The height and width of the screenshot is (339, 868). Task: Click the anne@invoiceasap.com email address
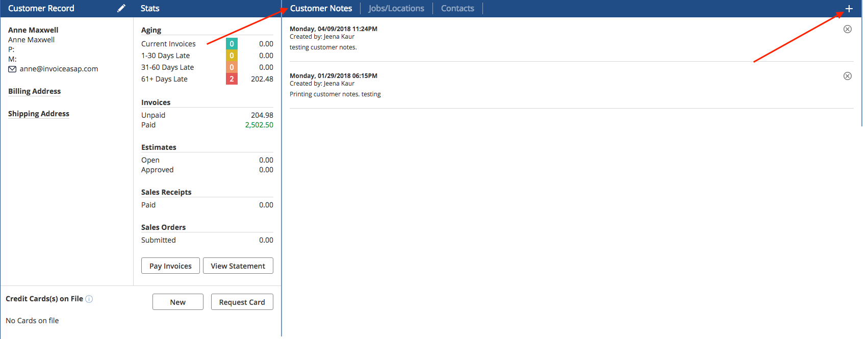coord(59,69)
